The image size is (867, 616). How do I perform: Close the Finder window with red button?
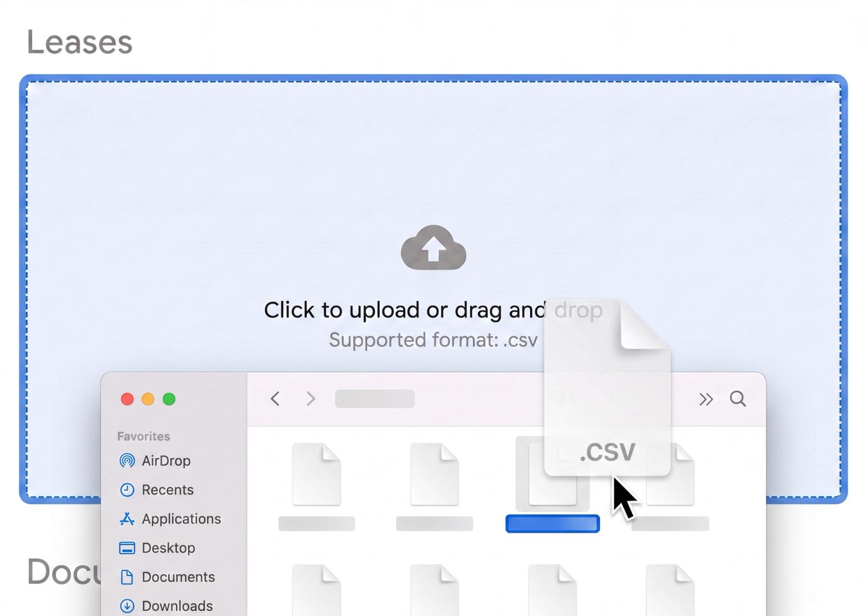coord(128,399)
